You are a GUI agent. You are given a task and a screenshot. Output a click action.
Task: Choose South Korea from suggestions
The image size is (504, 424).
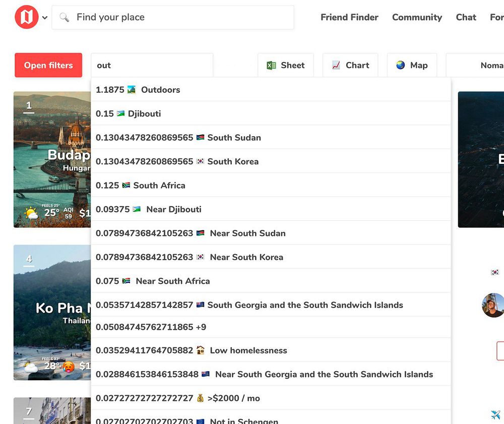point(271,161)
